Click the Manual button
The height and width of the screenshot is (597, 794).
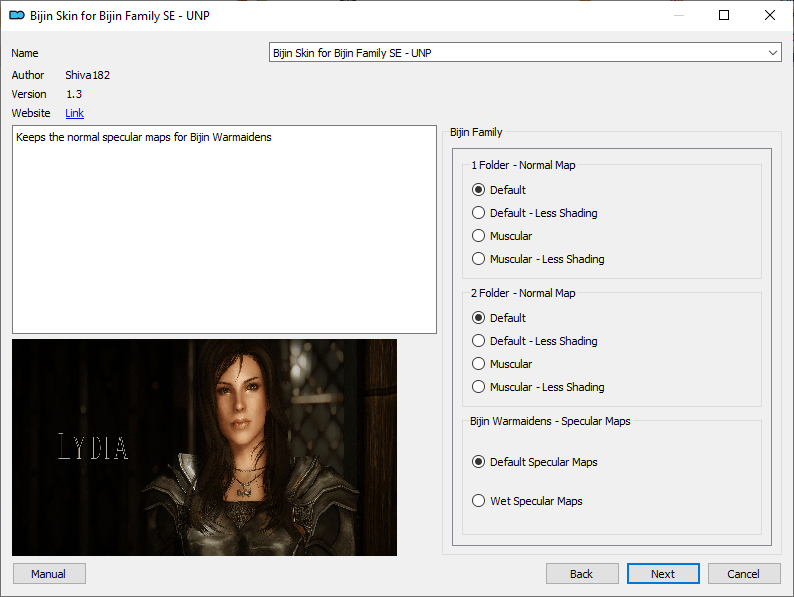click(49, 574)
